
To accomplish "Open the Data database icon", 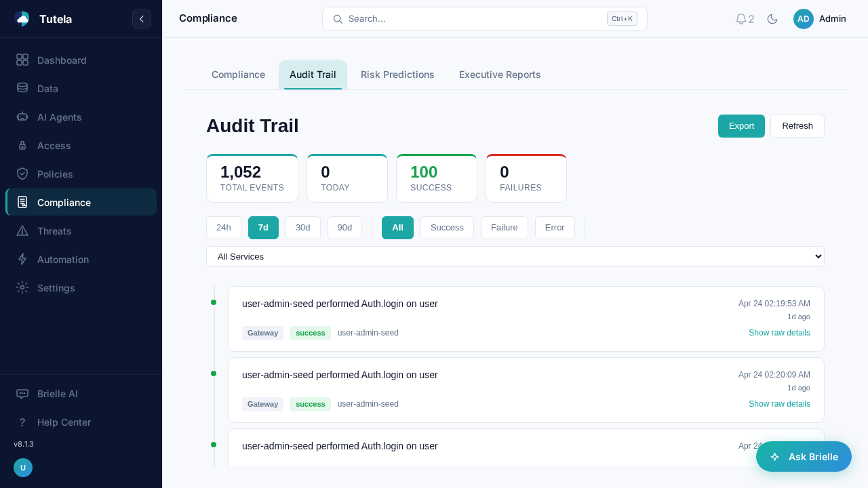I will pos(22,89).
